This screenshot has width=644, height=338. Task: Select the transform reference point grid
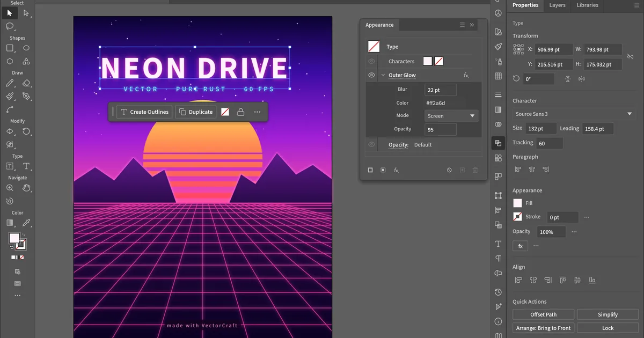(x=518, y=49)
